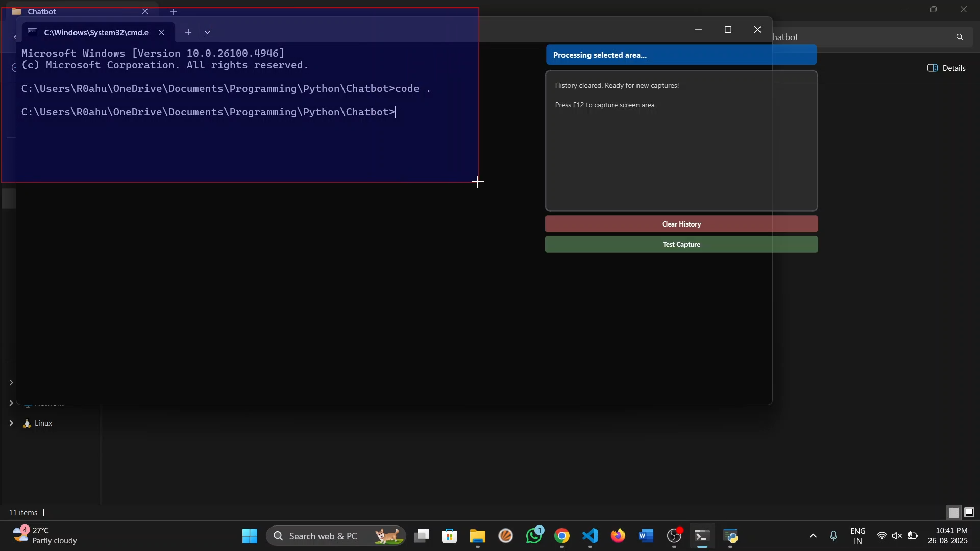Screen dimensions: 980x551
Task: Switch to the Chatbot Explorer tab
Action: point(41,11)
